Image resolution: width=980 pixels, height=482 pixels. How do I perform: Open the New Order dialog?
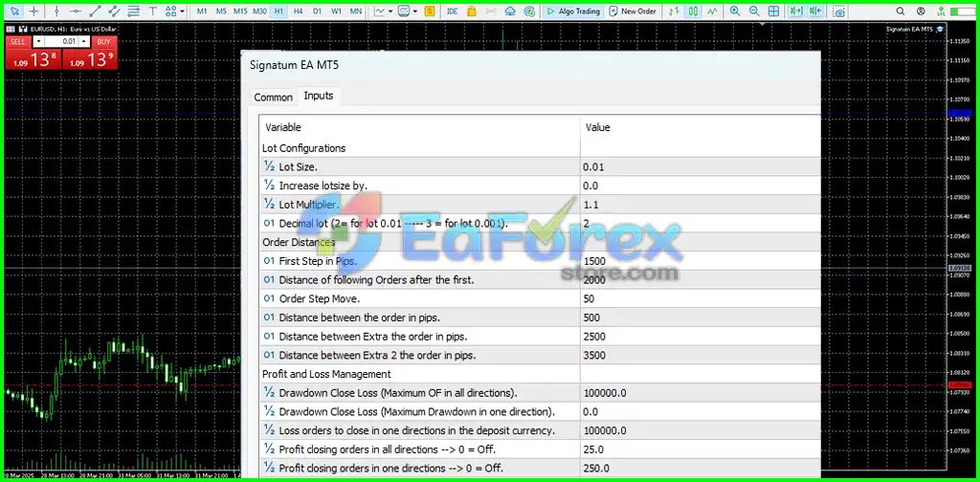tap(633, 11)
